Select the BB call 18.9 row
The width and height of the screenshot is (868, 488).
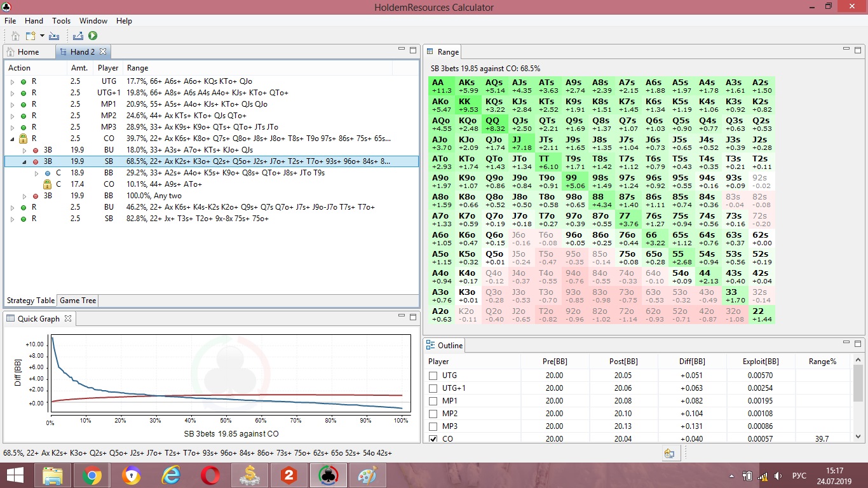(211, 173)
